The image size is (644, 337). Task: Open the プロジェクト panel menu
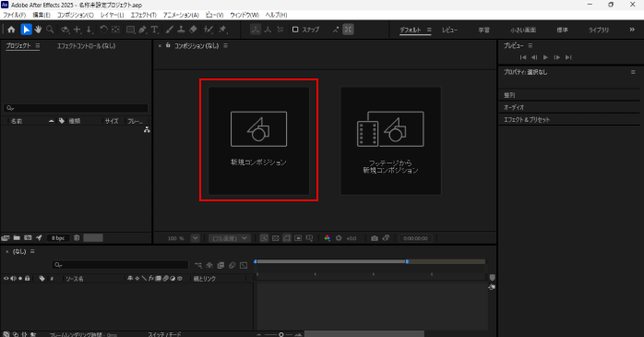(38, 45)
